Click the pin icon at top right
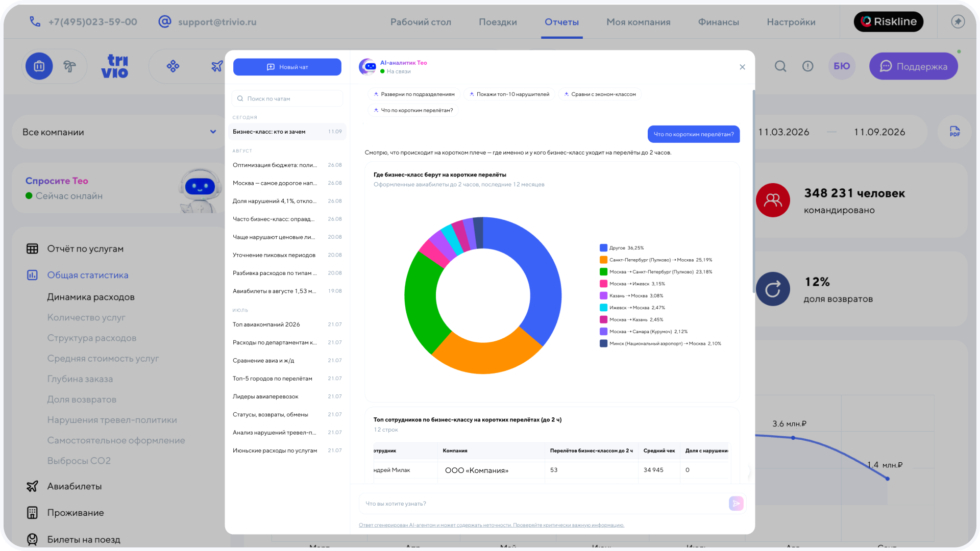 (958, 21)
